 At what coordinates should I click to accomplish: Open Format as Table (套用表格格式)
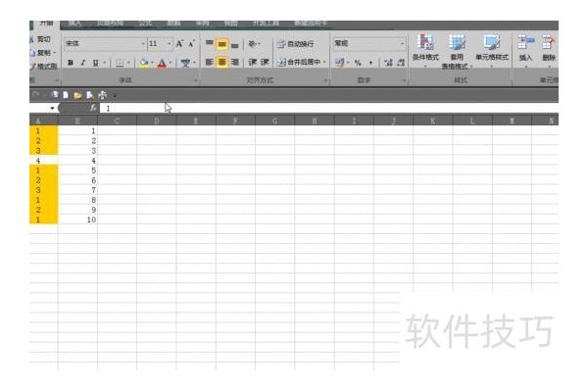click(457, 52)
